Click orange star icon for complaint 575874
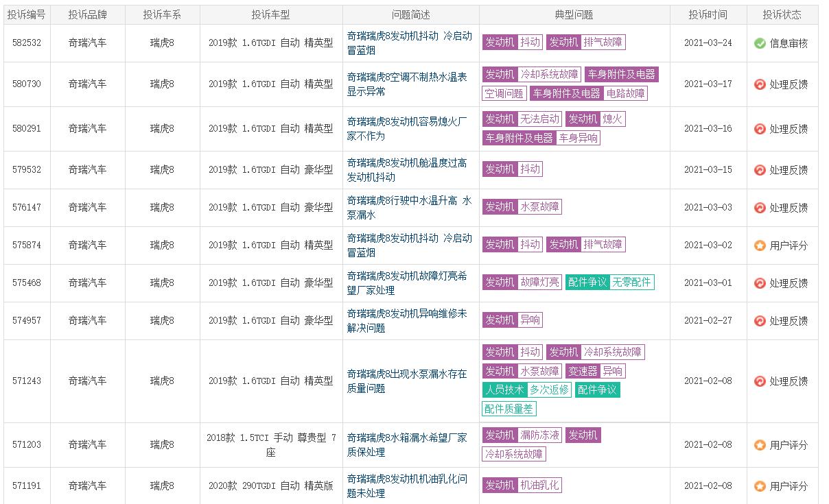The image size is (829, 504). (x=760, y=245)
